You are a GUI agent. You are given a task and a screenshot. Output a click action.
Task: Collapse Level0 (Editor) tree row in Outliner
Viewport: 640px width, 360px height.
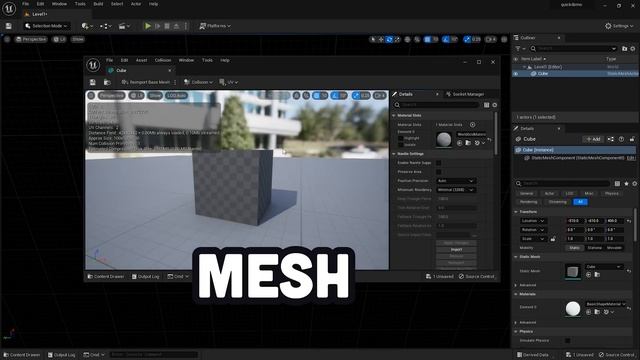tap(524, 67)
